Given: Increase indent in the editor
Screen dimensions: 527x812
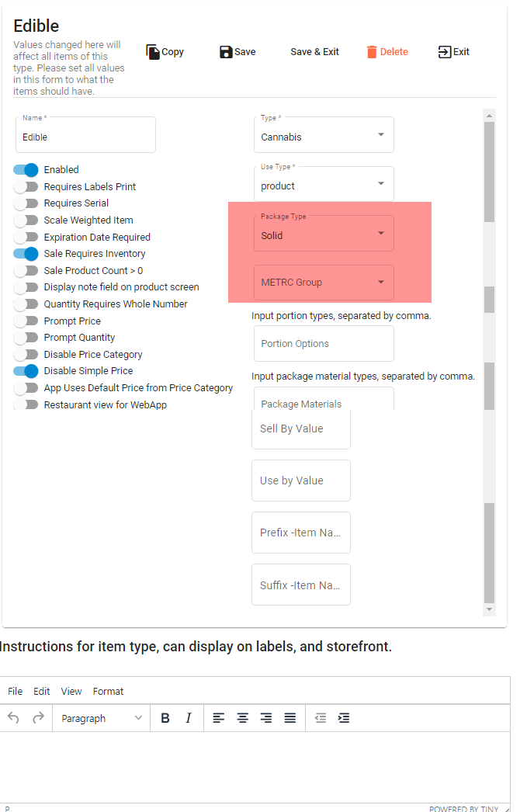Looking at the screenshot, I should click(344, 718).
